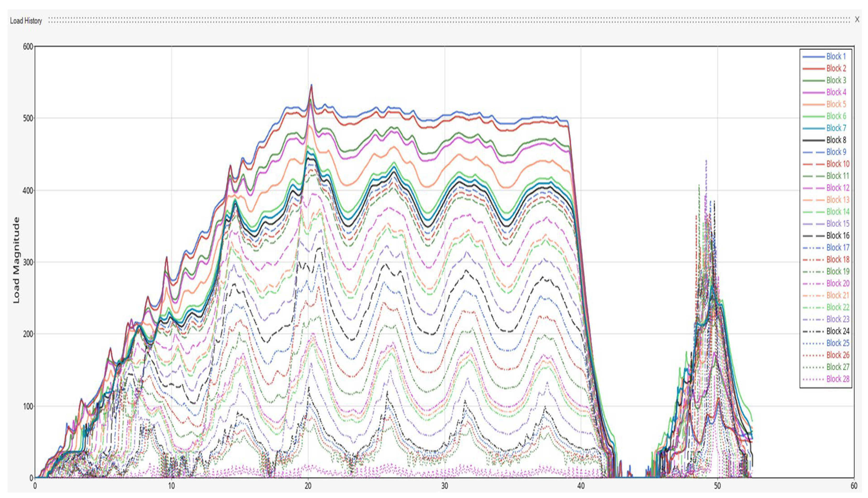Click the 600 y-axis tick label
The image size is (868, 498).
28,47
